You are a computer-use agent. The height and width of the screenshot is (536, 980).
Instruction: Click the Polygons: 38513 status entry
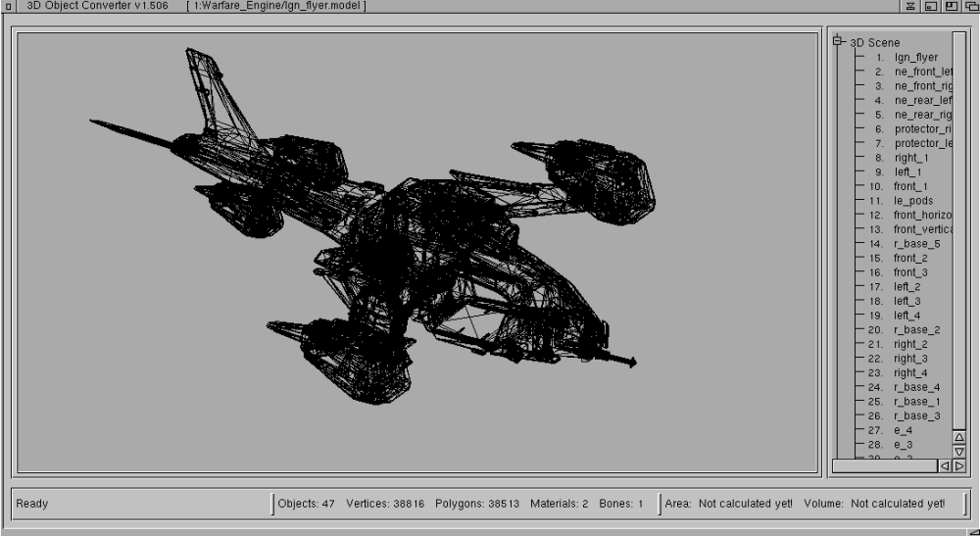(477, 504)
